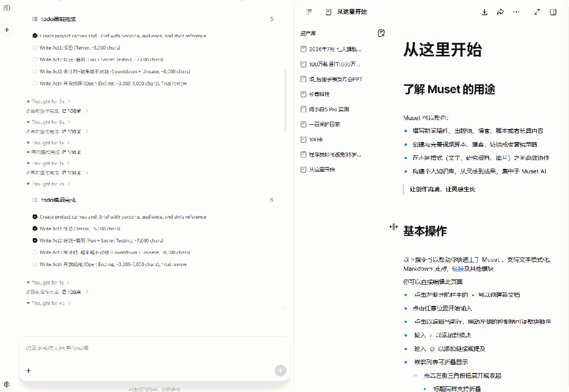Toggle Create project canvas in lower todo list
Screen dimensions: 569x392
coord(35,217)
